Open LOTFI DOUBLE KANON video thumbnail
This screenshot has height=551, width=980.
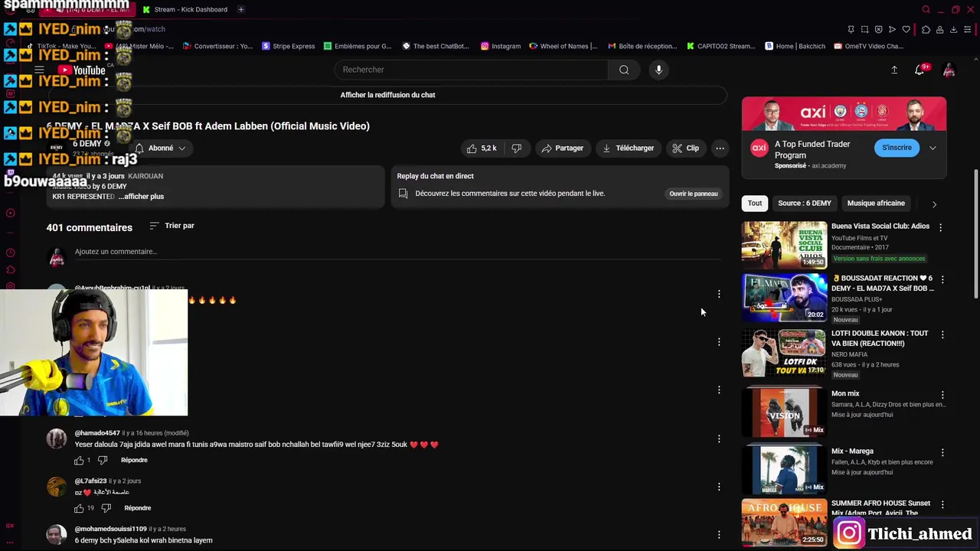tap(784, 353)
